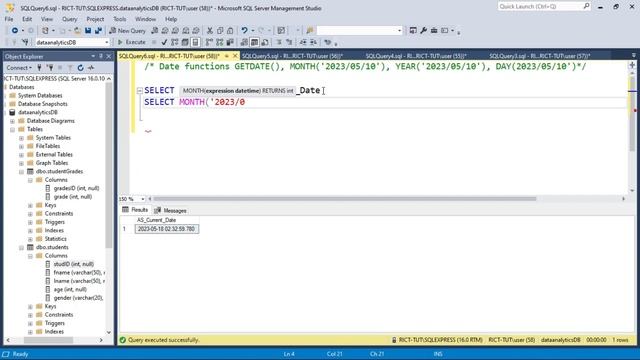
Task: Click the Parse checkmark icon
Action: [164, 42]
